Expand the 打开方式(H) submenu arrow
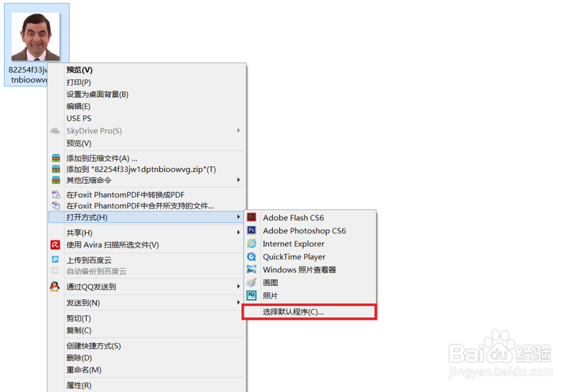Viewport: 585px width, 392px height. [239, 217]
